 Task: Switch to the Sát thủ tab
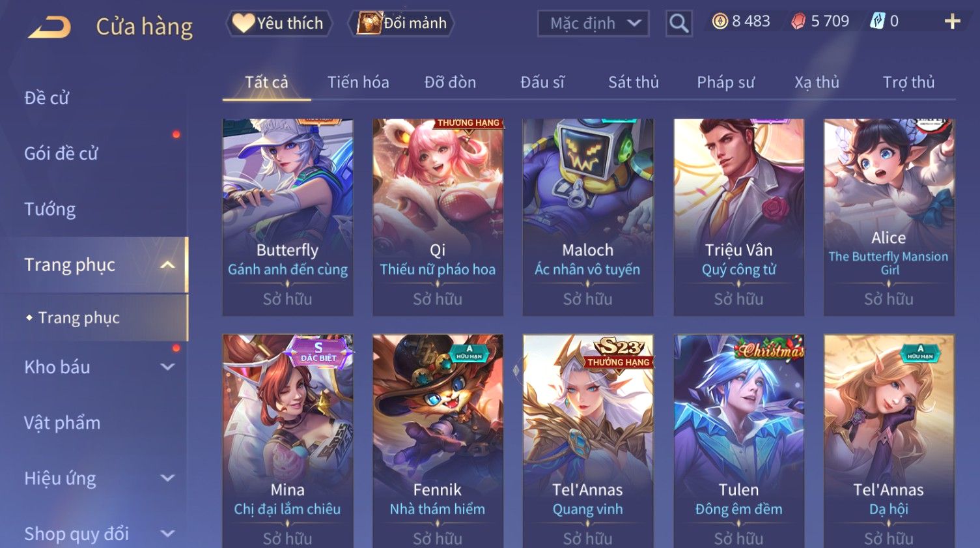point(634,82)
